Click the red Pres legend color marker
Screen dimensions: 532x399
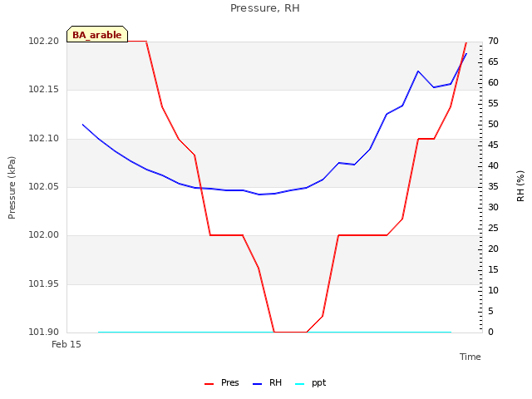pyautogui.click(x=209, y=384)
